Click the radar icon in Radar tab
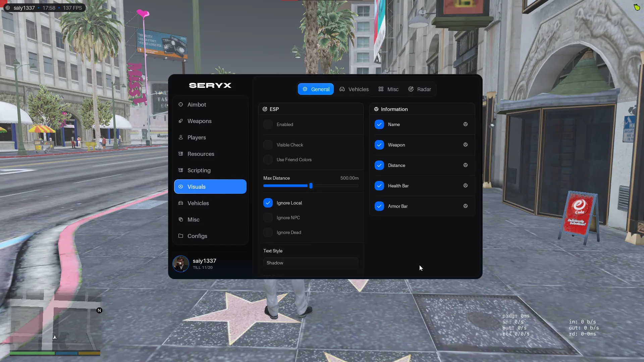Viewport: 644px width, 362px height. (411, 89)
